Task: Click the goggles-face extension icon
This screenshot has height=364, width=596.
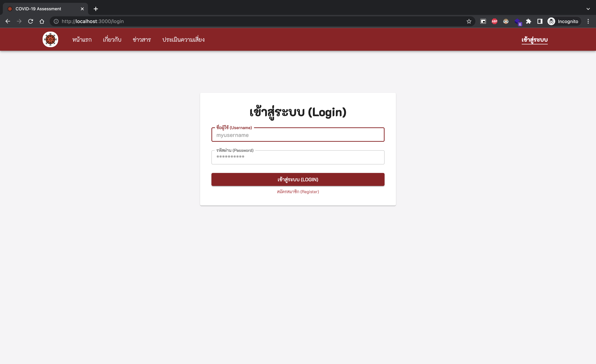Action: pyautogui.click(x=506, y=21)
